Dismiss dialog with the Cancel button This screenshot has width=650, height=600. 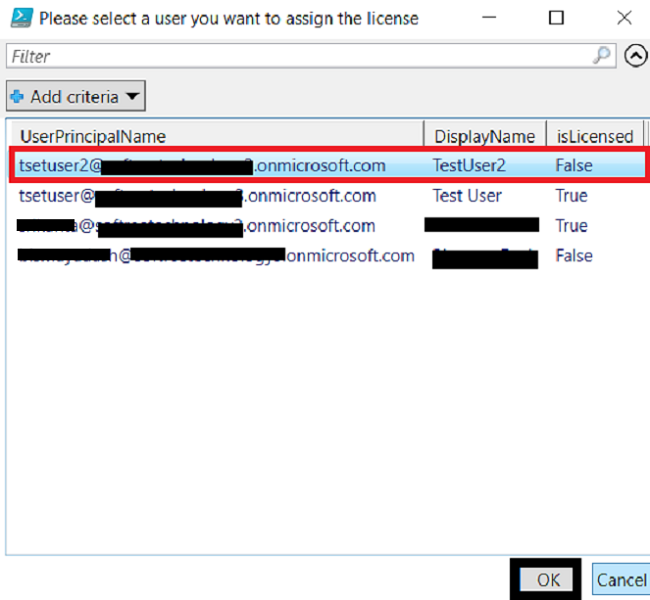pyautogui.click(x=621, y=580)
